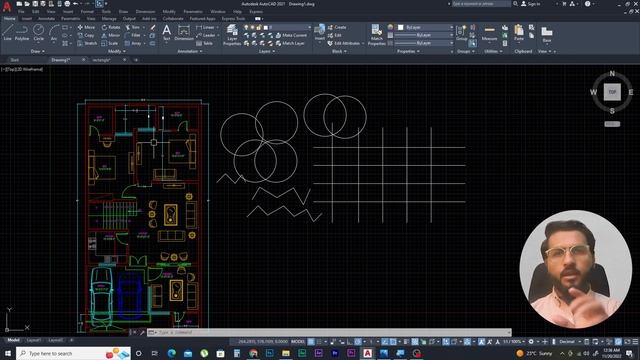Screen dimensions: 640x360
Task: Click the Match Layer button
Action: [290, 43]
